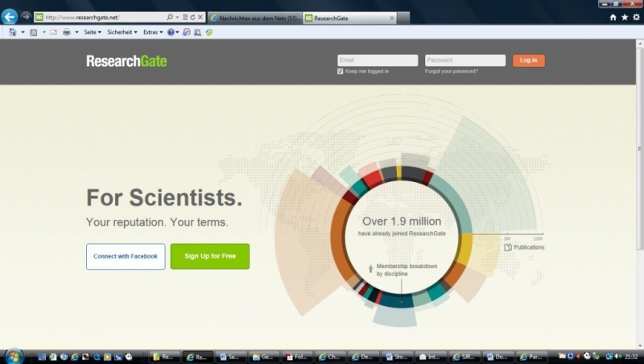Viewport: 644px width, 364px height.
Task: Open Favorites with the star icon
Action: click(625, 17)
